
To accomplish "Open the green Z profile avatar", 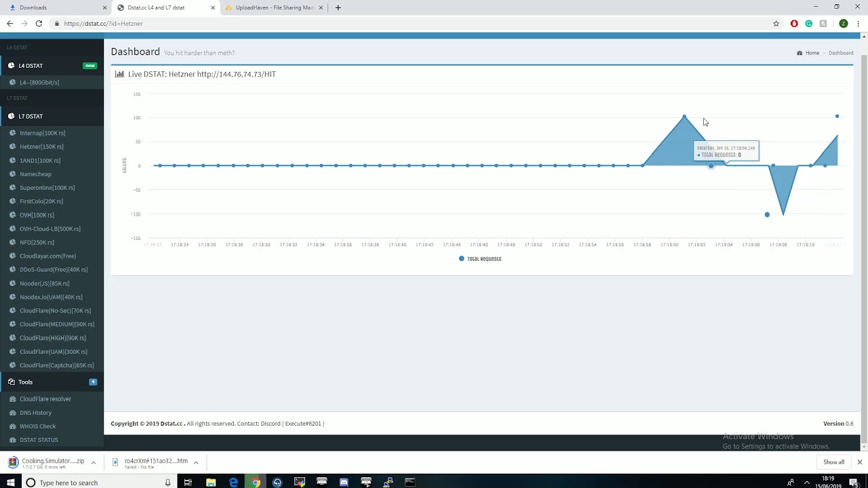I will click(x=843, y=24).
